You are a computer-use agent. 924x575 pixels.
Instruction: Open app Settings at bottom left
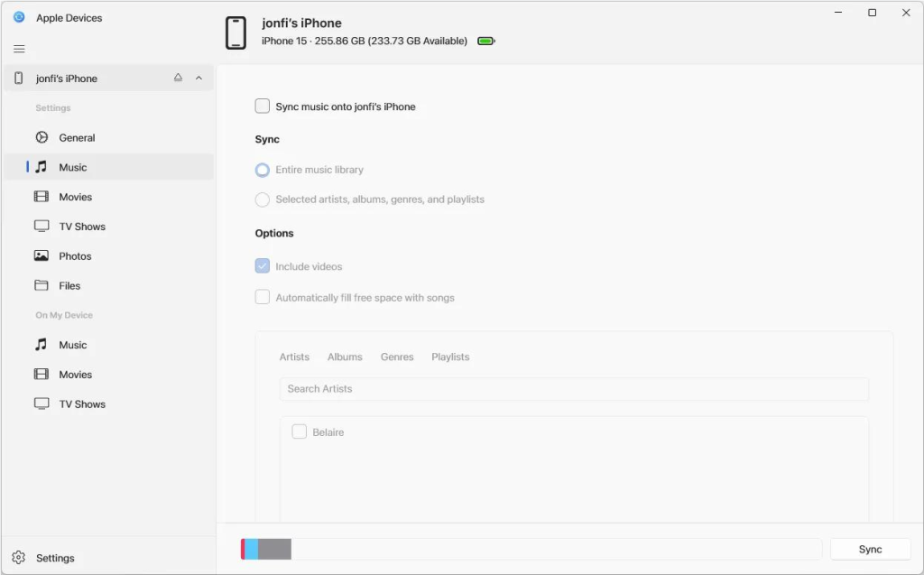point(109,558)
